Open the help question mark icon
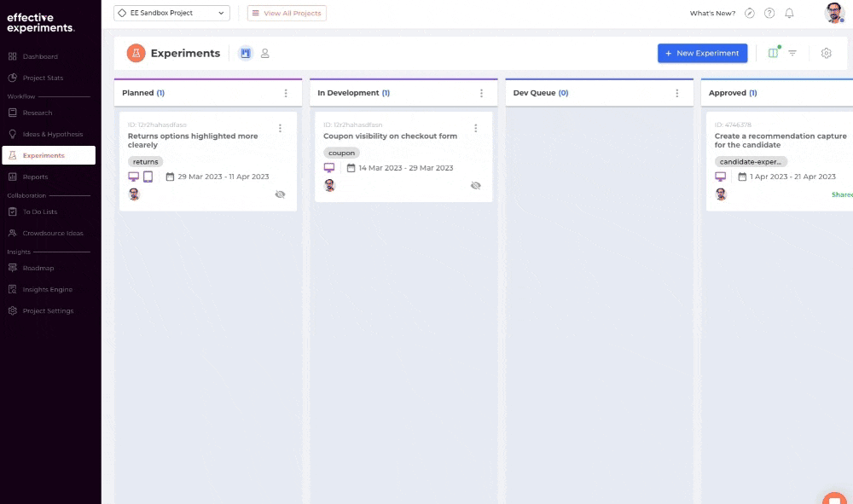The height and width of the screenshot is (504, 853). point(769,13)
